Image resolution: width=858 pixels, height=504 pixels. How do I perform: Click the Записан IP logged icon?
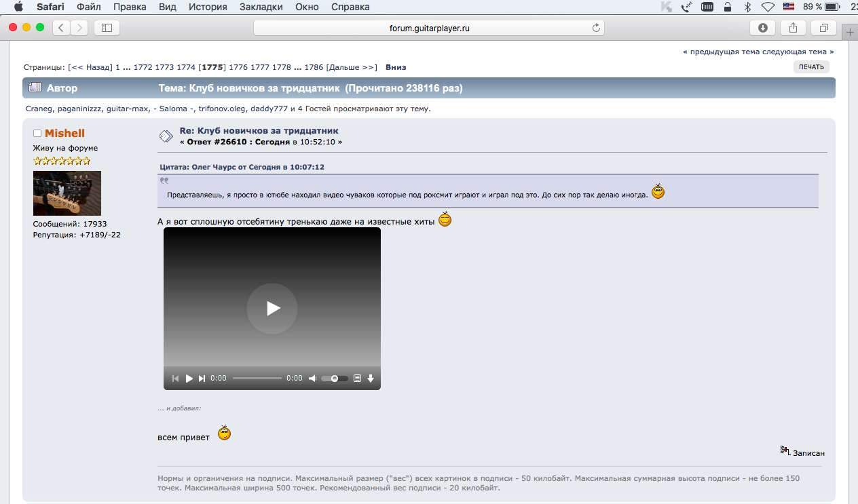tap(785, 450)
